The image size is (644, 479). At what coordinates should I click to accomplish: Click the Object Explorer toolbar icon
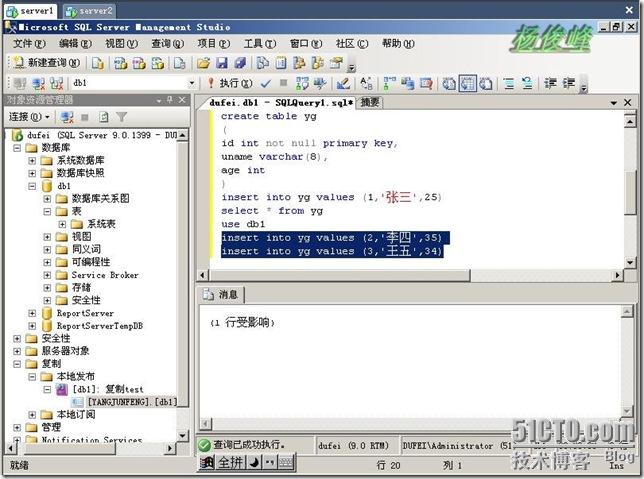(299, 63)
